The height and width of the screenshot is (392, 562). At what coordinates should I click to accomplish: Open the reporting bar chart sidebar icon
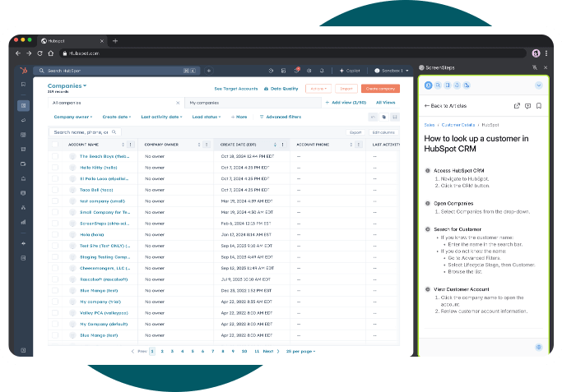tap(23, 222)
